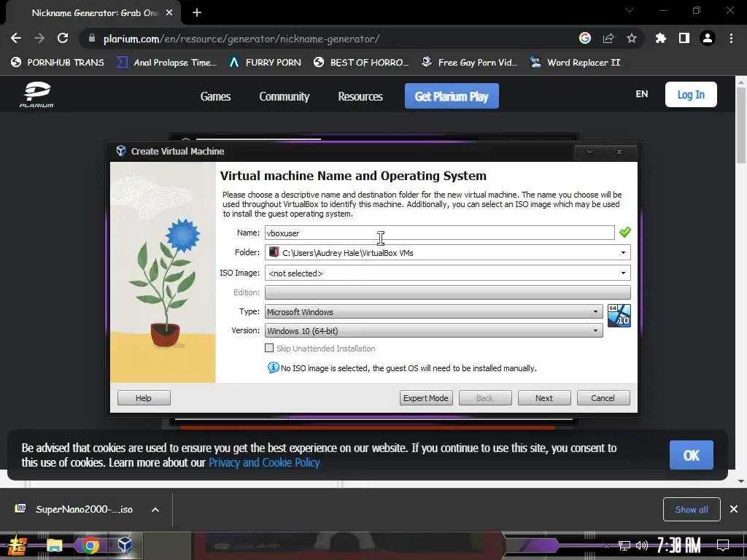The height and width of the screenshot is (560, 747).
Task: Cancel the Create Virtual Machine dialog
Action: [603, 397]
